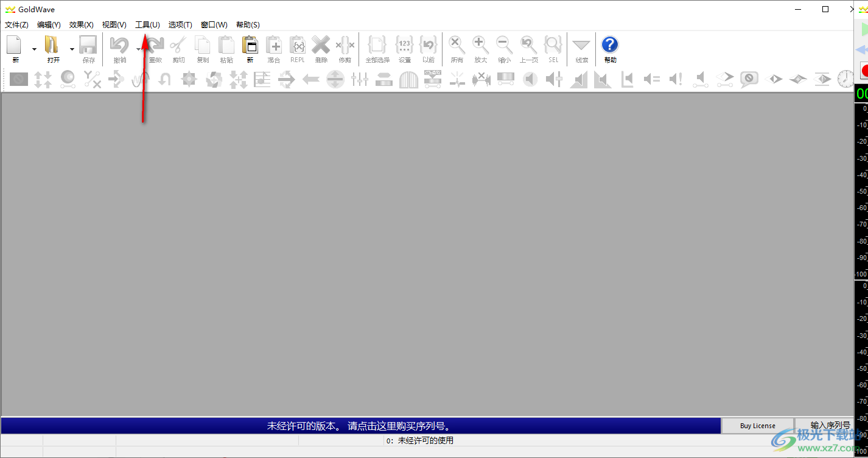
Task: Click the equalizer sliders effect icon
Action: tap(360, 79)
